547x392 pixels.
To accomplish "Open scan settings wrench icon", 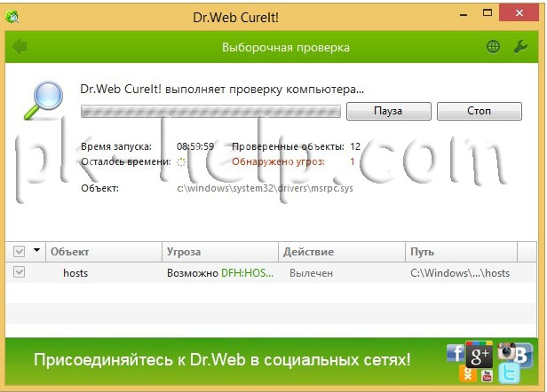I will [520, 47].
